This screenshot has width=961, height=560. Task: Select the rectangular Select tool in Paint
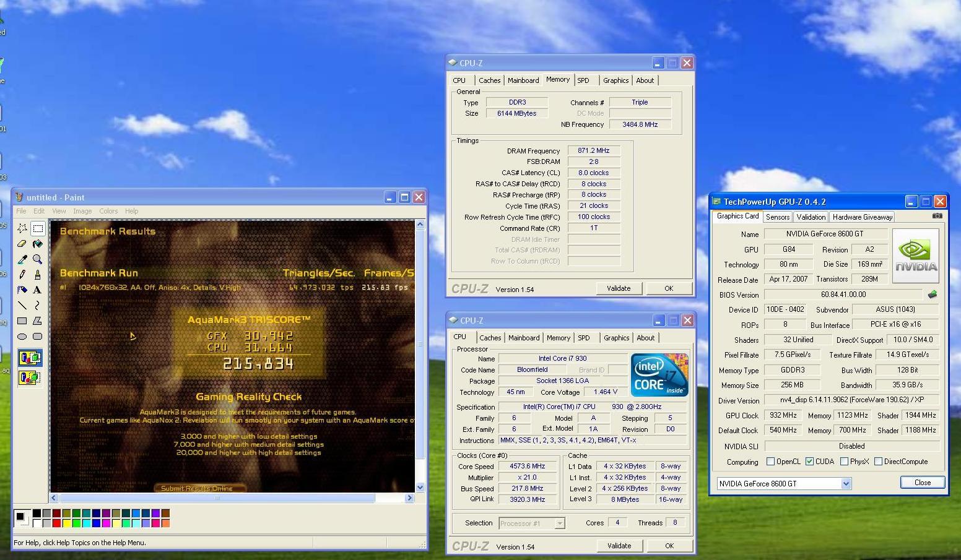[38, 228]
